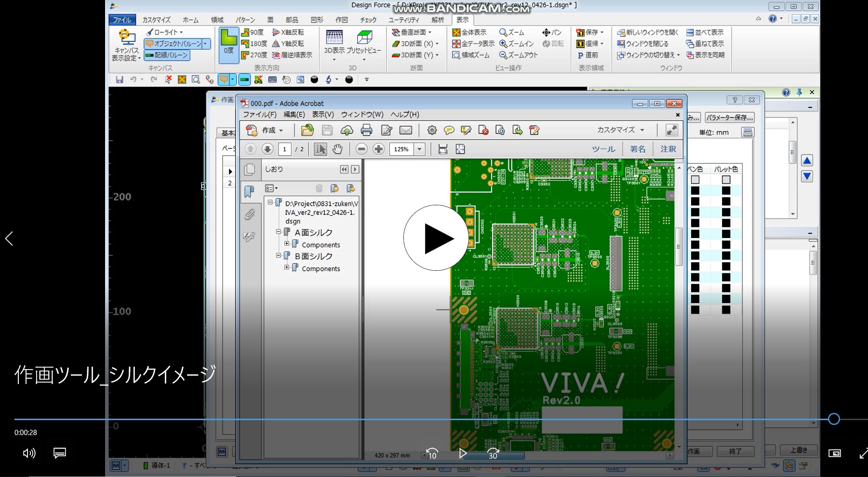This screenshot has width=868, height=477.
Task: Open the Acrobat ヘルプ(H) menu
Action: click(x=405, y=115)
